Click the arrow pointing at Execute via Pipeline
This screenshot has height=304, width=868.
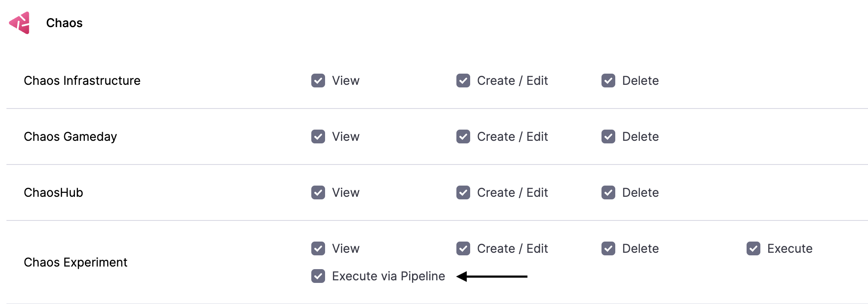pyautogui.click(x=493, y=276)
